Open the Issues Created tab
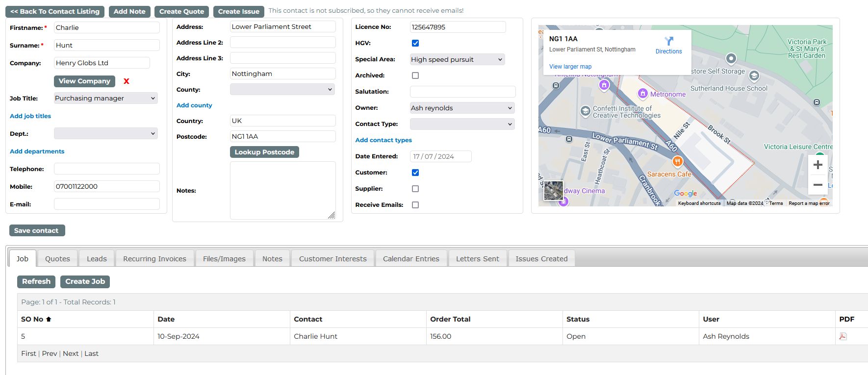Viewport: 868px width, 375px height. 541,258
